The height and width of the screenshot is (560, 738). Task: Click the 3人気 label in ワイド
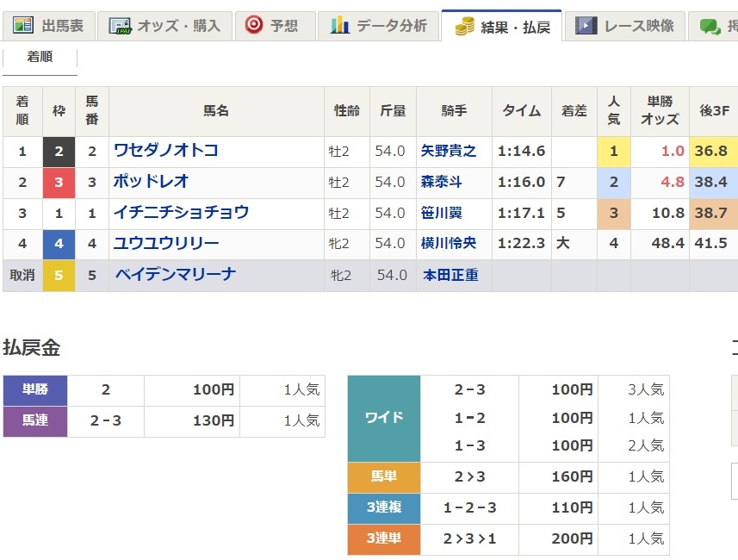coord(646,390)
